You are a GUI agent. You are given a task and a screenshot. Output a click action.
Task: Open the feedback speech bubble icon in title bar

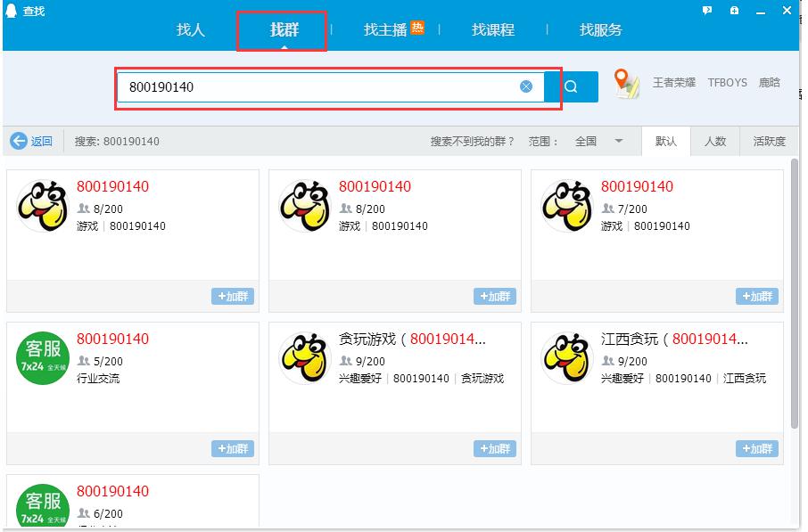point(707,11)
